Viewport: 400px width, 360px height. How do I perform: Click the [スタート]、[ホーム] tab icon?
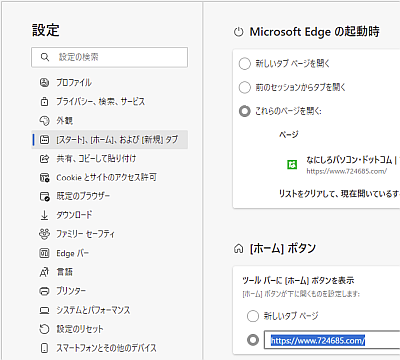pos(44,139)
